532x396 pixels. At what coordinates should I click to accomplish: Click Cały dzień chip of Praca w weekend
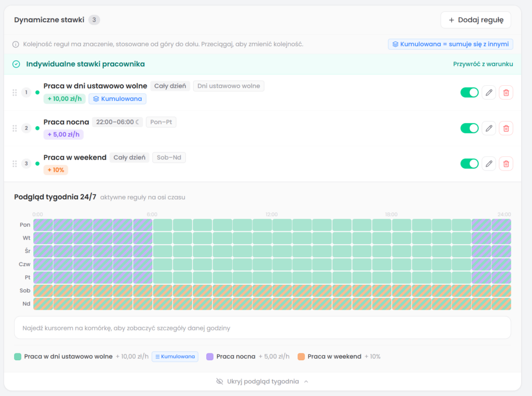(x=129, y=157)
